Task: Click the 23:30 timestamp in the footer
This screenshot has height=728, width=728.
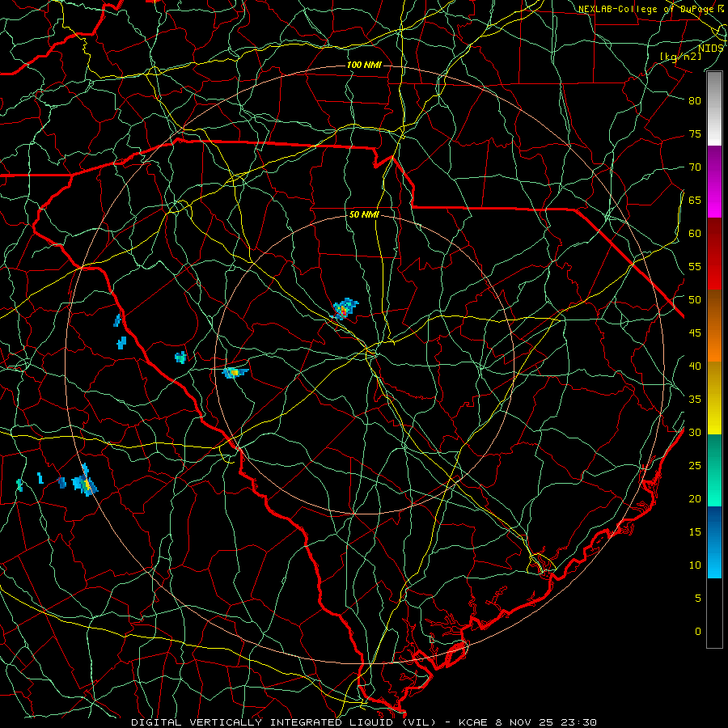Action: point(578,722)
